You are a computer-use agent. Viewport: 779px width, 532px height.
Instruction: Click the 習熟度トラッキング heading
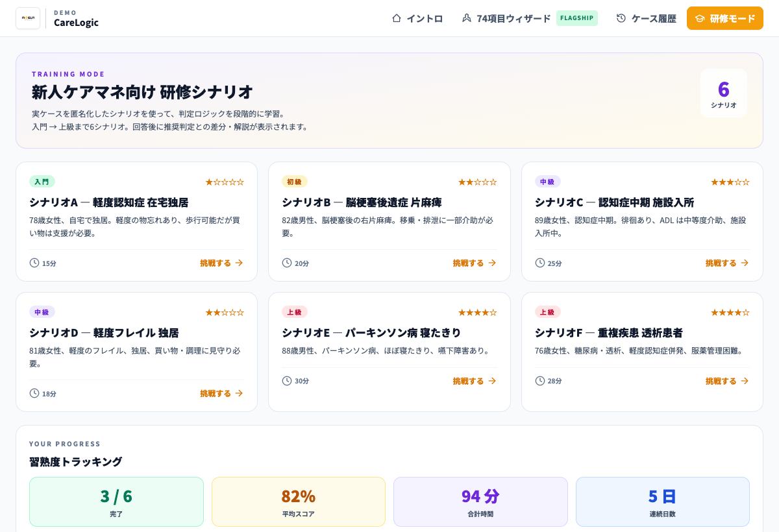coord(75,462)
